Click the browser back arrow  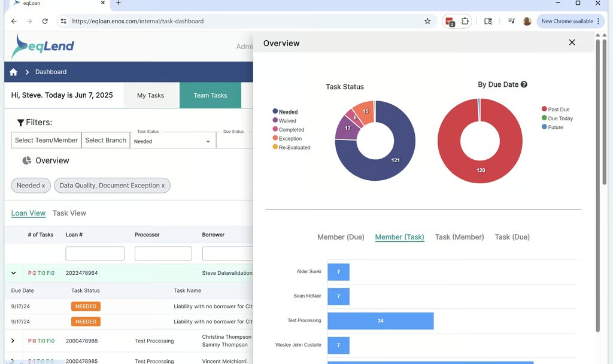point(14,21)
